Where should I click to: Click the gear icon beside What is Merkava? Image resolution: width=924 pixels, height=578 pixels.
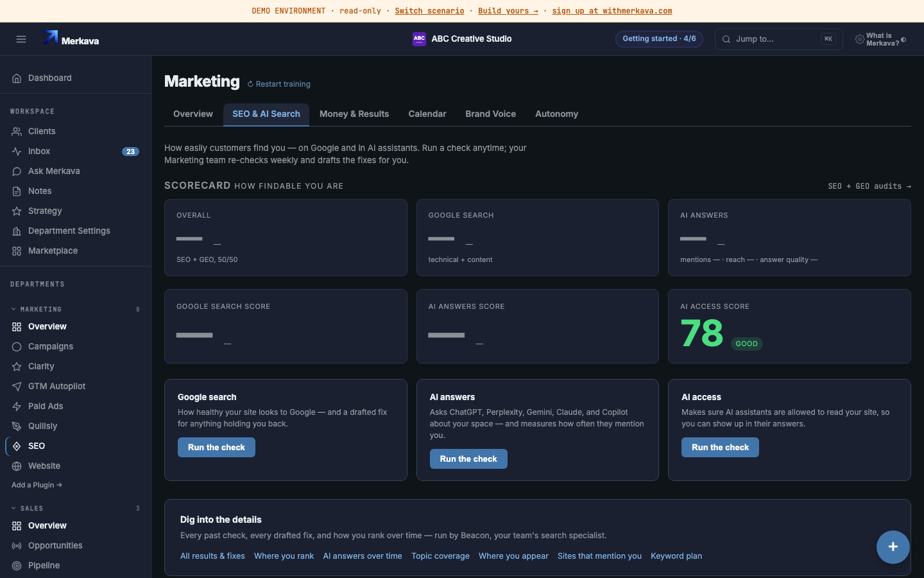[x=859, y=40]
